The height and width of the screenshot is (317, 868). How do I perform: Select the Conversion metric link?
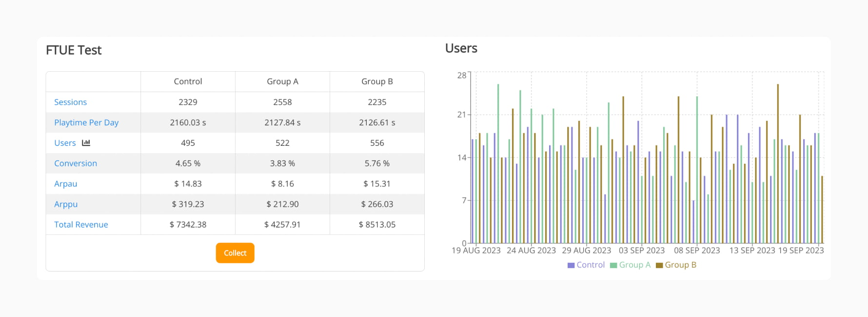(x=76, y=163)
